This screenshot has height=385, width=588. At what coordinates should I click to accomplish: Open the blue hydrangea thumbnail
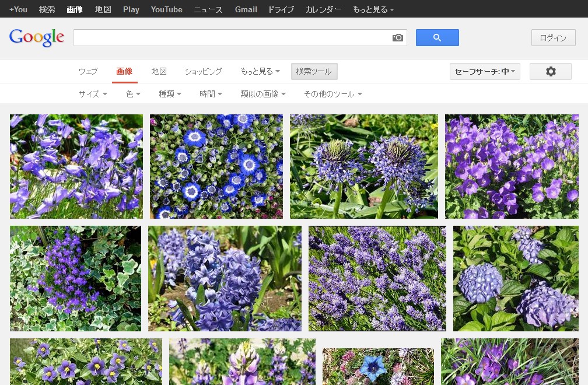(x=516, y=278)
